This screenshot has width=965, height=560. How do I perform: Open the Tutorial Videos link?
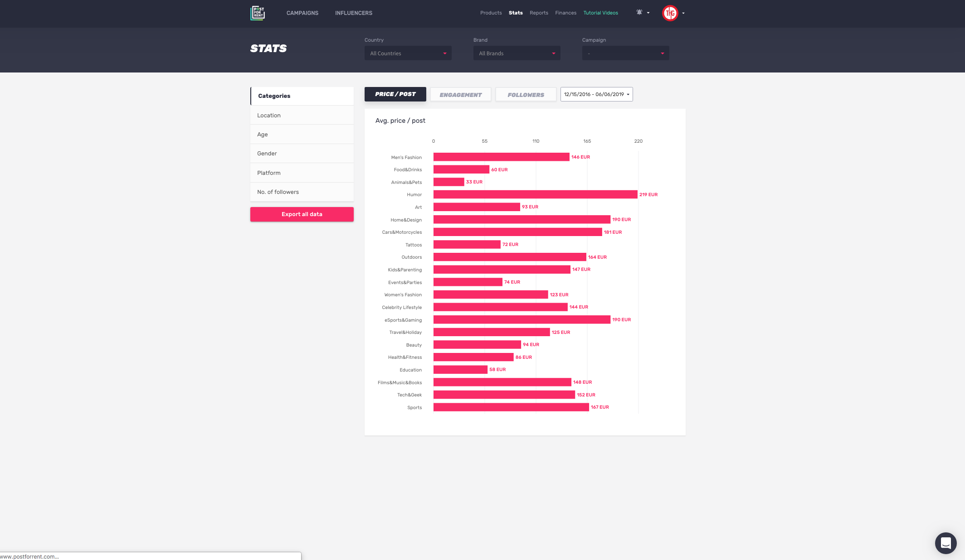pyautogui.click(x=601, y=13)
